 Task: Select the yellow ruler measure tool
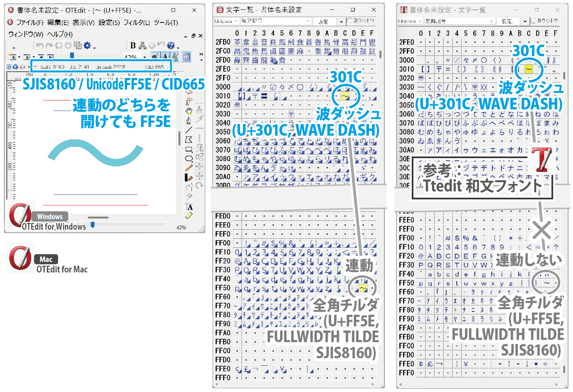[189, 215]
